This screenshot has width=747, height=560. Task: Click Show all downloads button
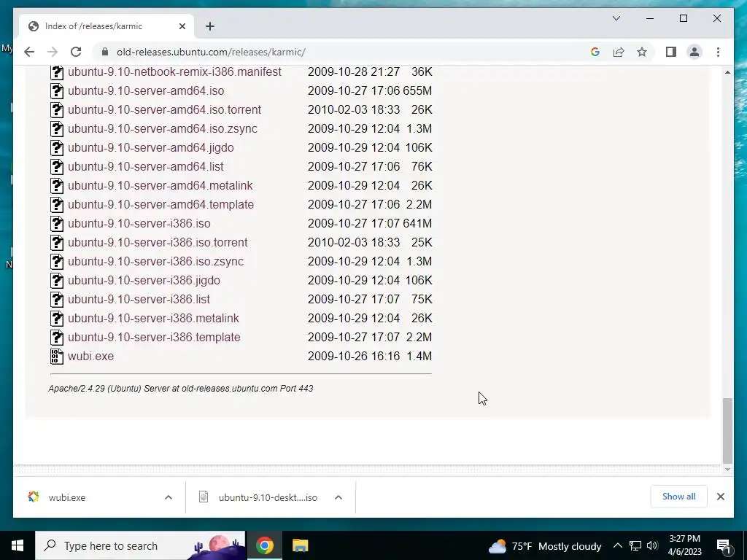[x=678, y=497]
